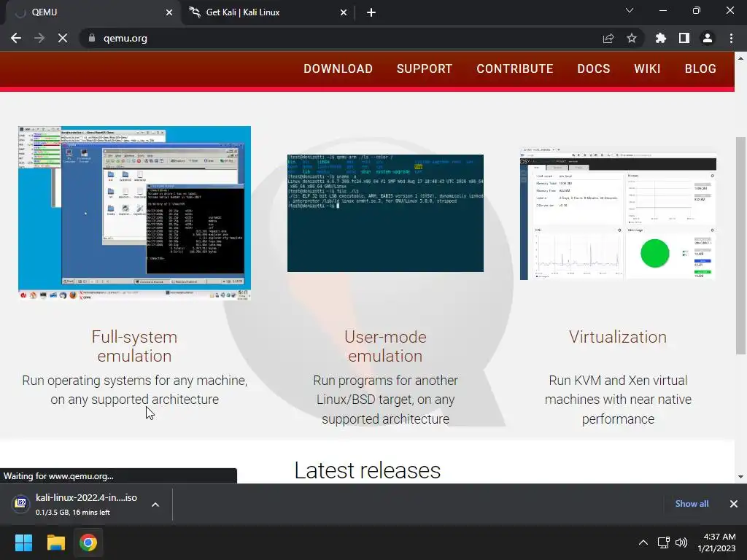Click the 'Waiting for www.qemu.org...' status text
The height and width of the screenshot is (560, 747).
58,475
